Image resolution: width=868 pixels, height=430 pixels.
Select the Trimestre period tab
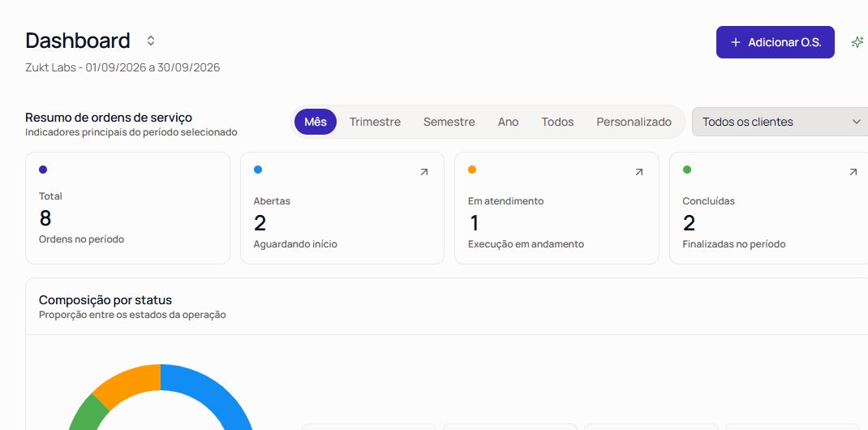click(x=375, y=122)
